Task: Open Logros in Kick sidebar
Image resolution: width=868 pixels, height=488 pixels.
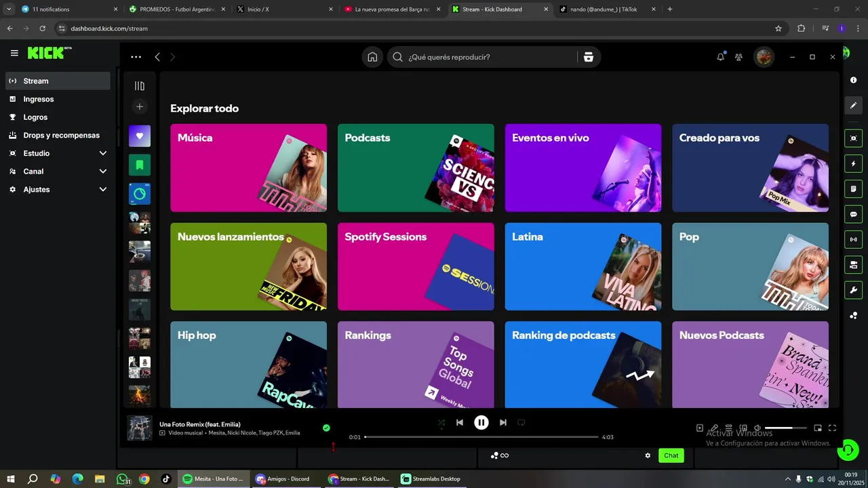Action: point(58,117)
